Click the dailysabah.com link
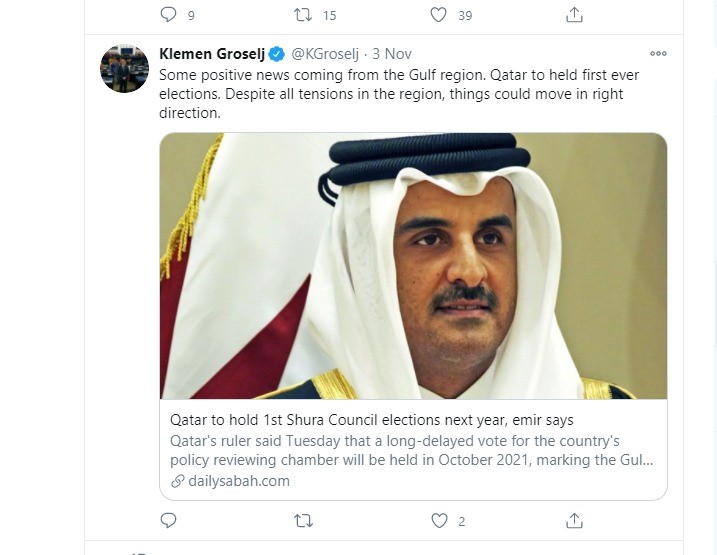 coord(238,481)
